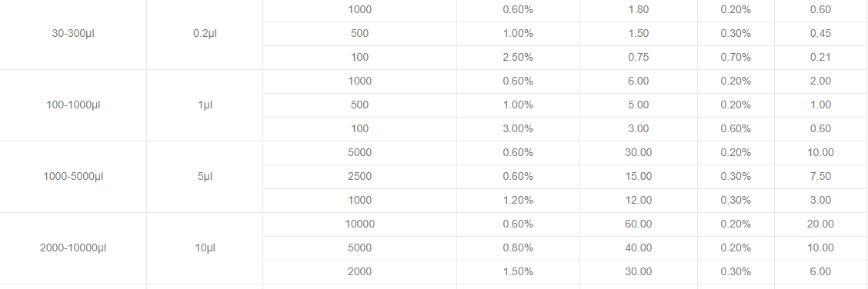
Task: Select the 0.21 value cell
Action: pos(820,58)
